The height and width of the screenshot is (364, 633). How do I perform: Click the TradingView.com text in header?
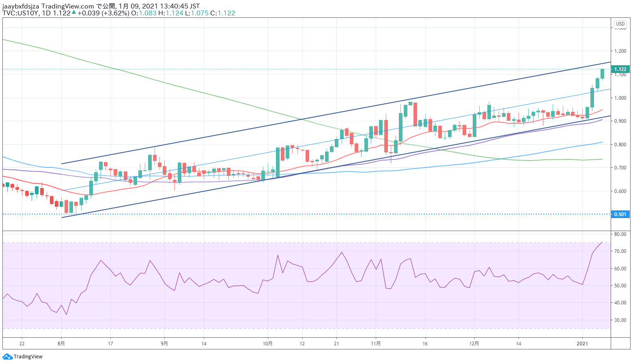pos(68,6)
